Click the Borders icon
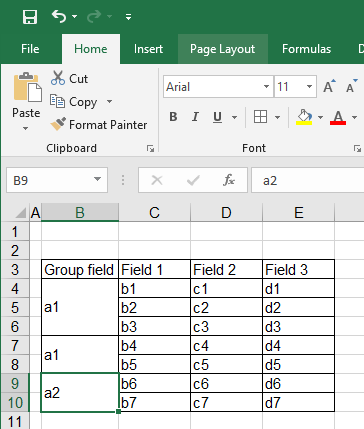The image size is (364, 429). point(260,117)
